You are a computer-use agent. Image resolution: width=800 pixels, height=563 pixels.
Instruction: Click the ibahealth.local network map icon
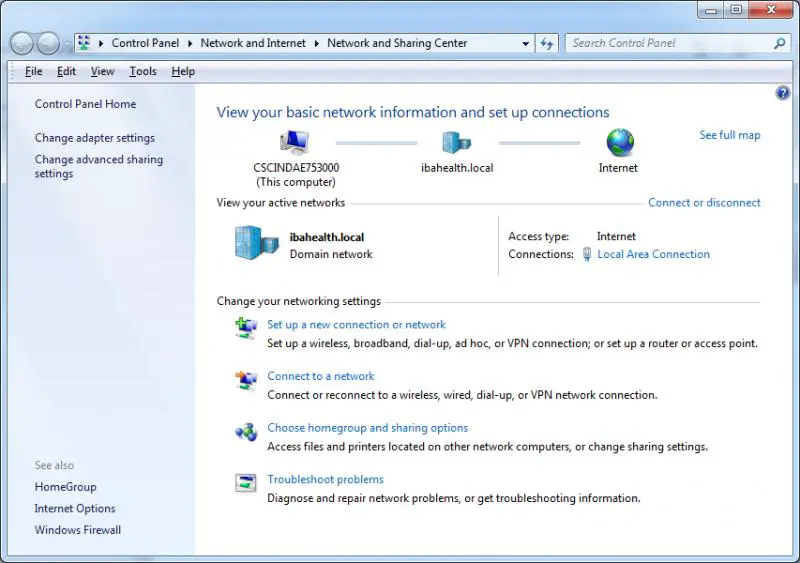(x=457, y=142)
